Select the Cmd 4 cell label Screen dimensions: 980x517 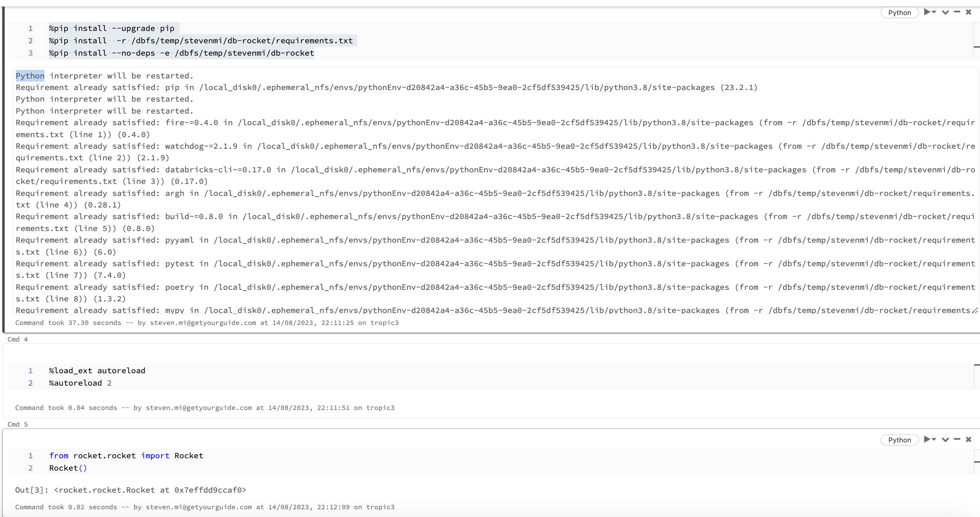coord(18,339)
